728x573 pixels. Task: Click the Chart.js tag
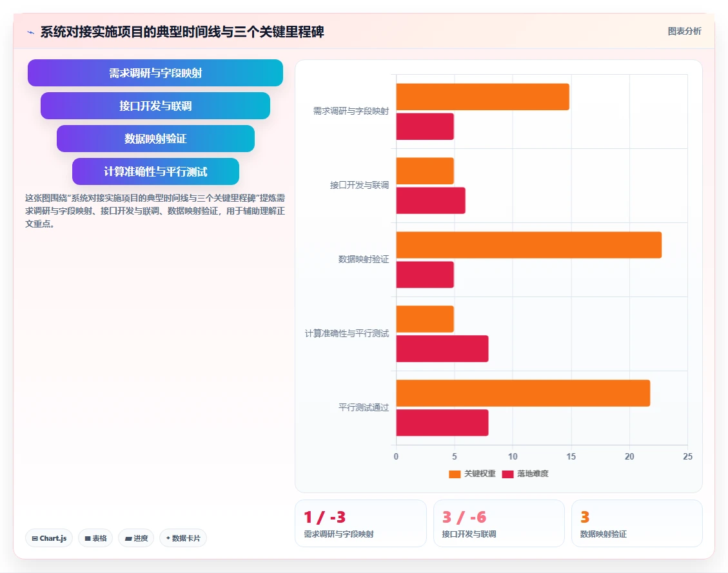pyautogui.click(x=49, y=538)
